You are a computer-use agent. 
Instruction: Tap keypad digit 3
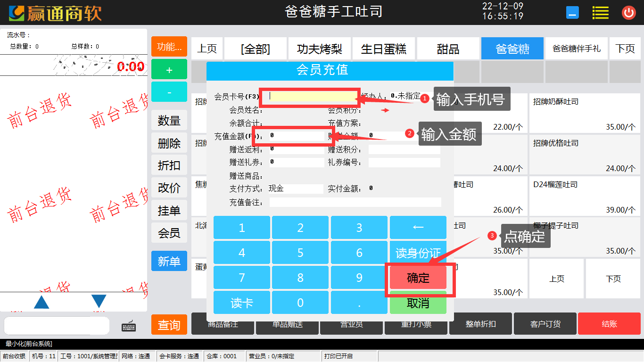[359, 228]
